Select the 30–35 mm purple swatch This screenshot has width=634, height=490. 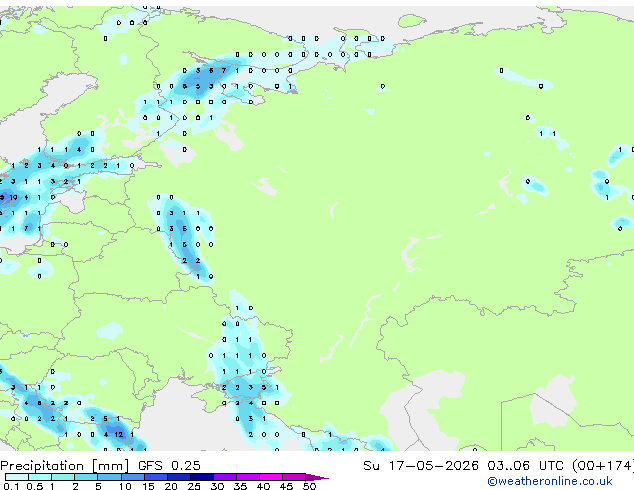pyautogui.click(x=224, y=477)
